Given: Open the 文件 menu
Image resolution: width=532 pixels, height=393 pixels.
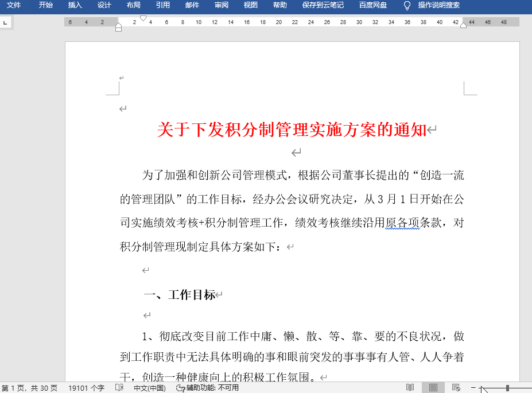Looking at the screenshot, I should (13, 6).
